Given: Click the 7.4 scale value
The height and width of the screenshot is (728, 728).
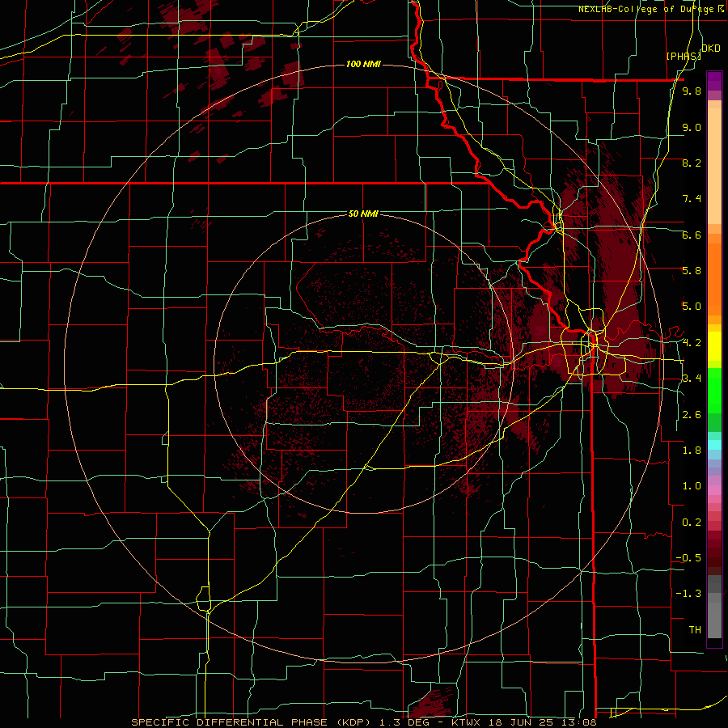Looking at the screenshot, I should (x=692, y=199).
